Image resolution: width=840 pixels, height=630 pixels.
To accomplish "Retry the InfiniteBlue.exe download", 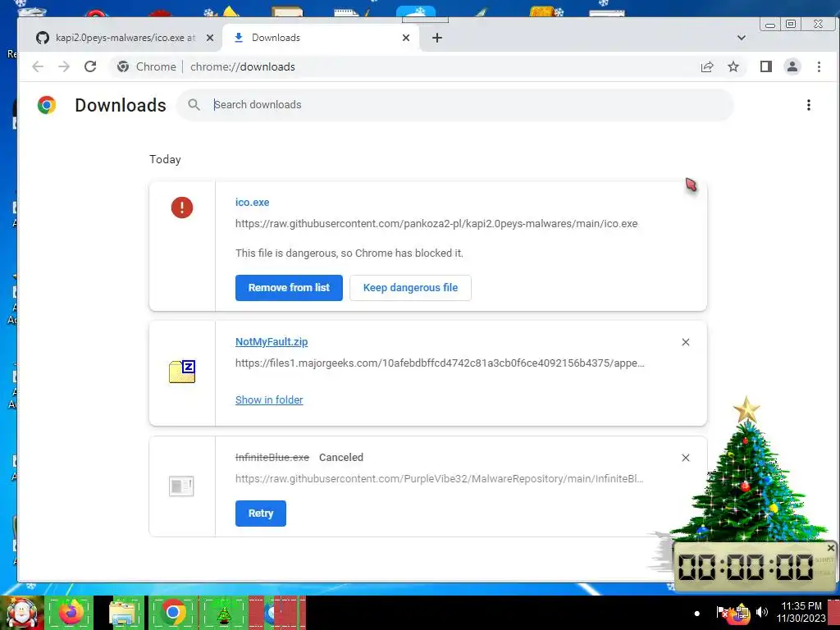I will pyautogui.click(x=260, y=514).
